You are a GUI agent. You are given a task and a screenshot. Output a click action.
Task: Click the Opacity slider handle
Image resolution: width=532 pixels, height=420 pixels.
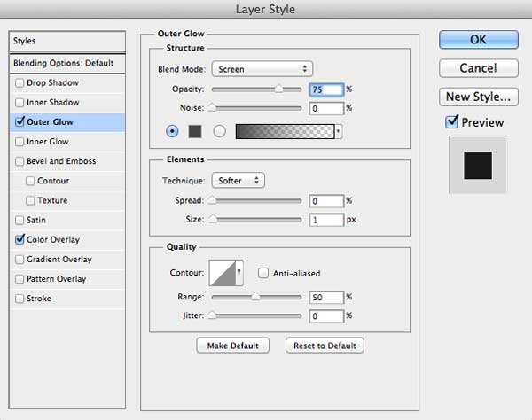pos(278,89)
